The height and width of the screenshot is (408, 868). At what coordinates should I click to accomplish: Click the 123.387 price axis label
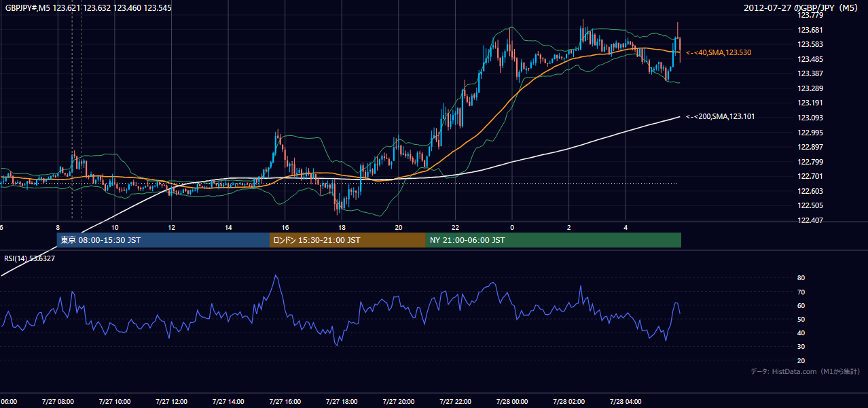tap(810, 73)
